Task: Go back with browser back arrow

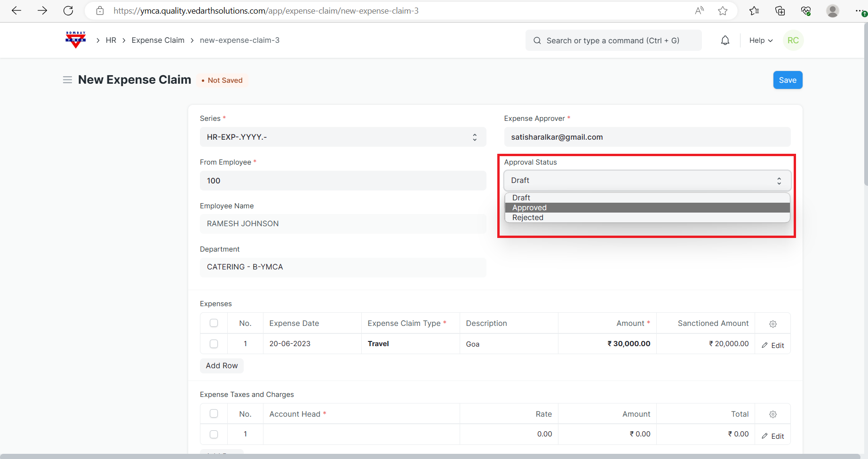Action: tap(16, 11)
